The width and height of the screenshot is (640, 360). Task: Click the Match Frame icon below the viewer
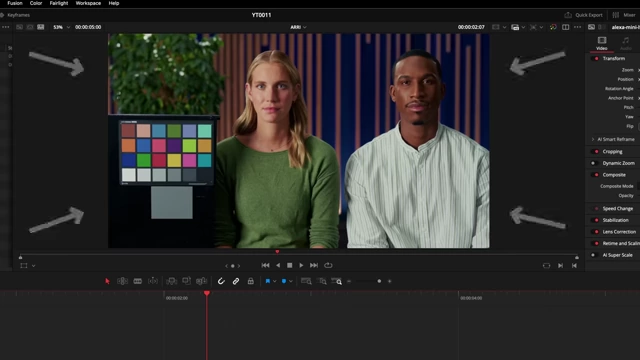[547, 266]
